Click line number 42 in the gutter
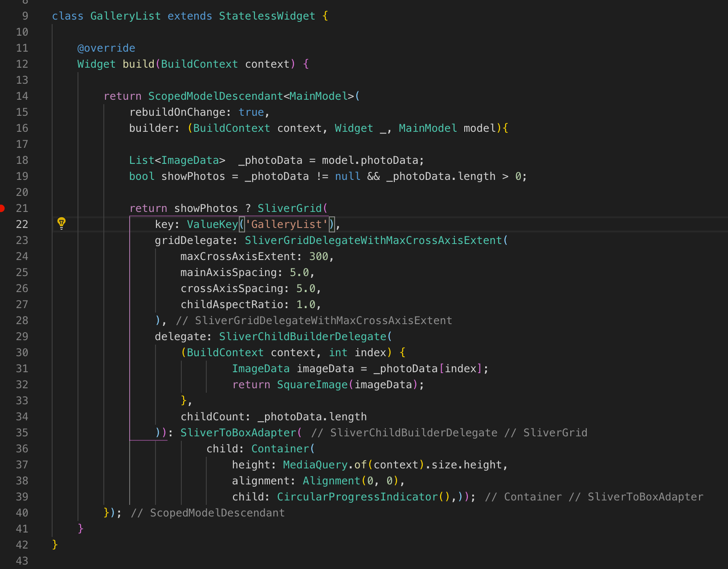728x569 pixels. (22, 545)
